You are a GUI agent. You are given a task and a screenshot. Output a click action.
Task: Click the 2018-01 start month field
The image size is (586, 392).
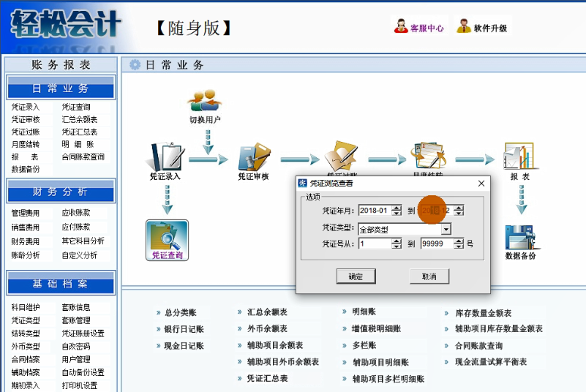pyautogui.click(x=375, y=211)
